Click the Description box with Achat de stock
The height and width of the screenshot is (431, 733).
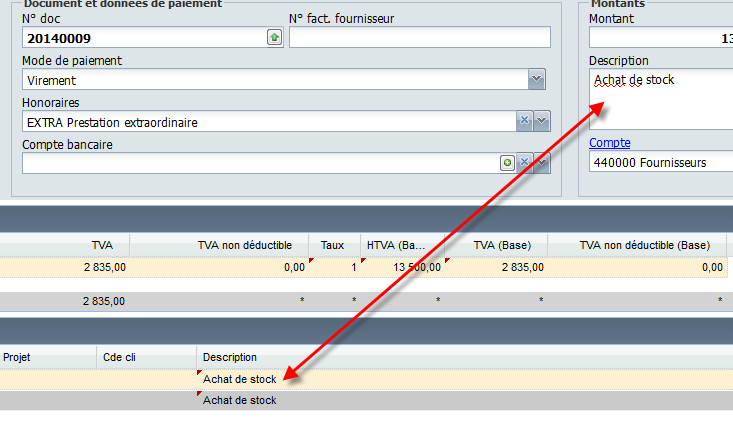[661, 99]
